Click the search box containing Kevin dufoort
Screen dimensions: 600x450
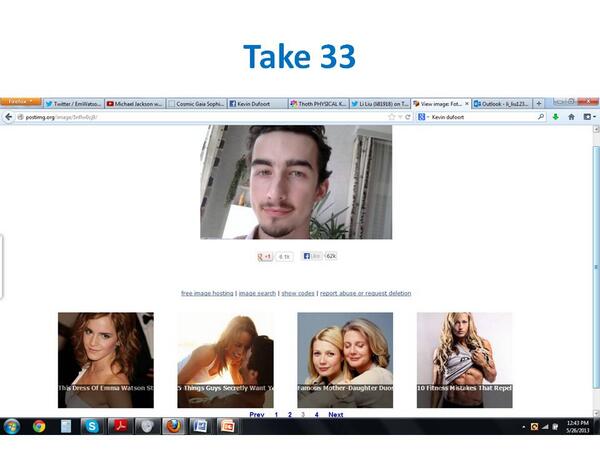(x=483, y=117)
